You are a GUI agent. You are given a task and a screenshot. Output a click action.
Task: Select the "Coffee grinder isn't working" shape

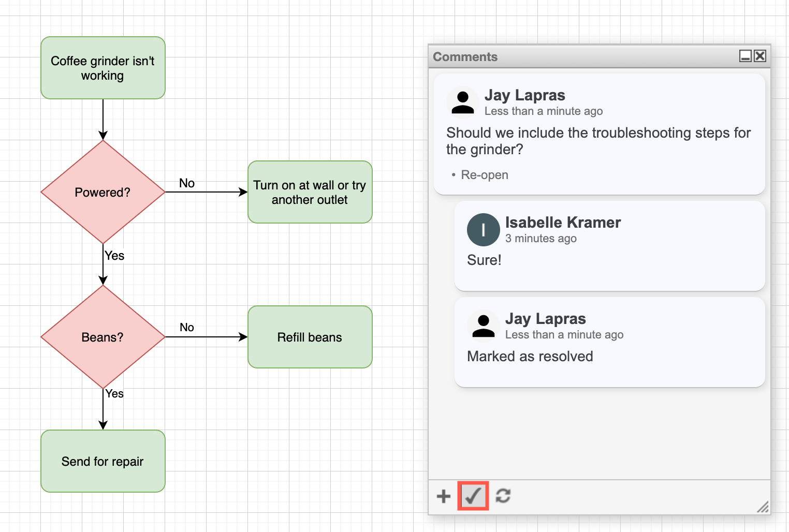tap(103, 68)
